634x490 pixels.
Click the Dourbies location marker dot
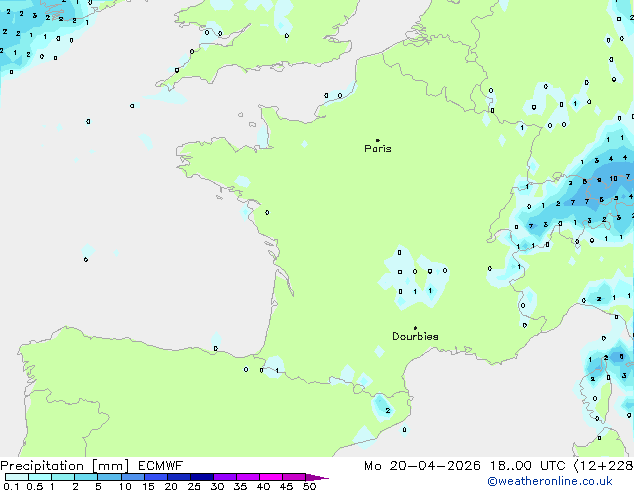click(x=415, y=328)
